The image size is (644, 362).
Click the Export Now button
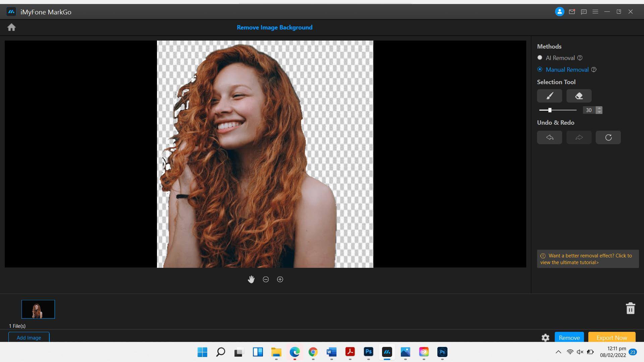[612, 337]
